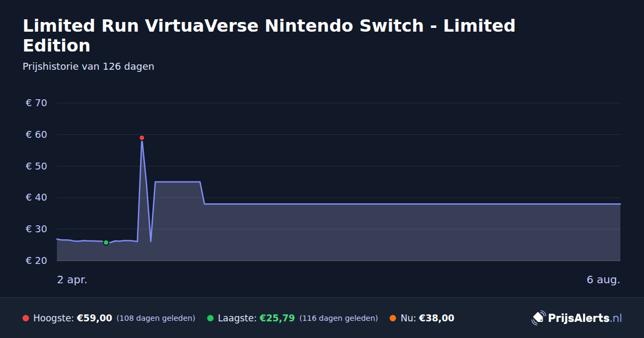Click the 116 dagen geleden text
Image resolution: width=644 pixels, height=338 pixels.
click(x=339, y=318)
